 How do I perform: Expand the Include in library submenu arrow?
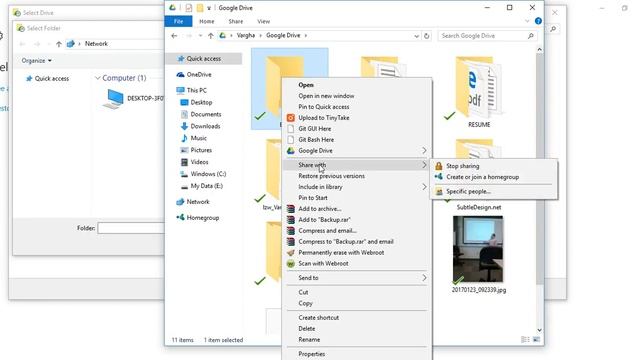[424, 187]
